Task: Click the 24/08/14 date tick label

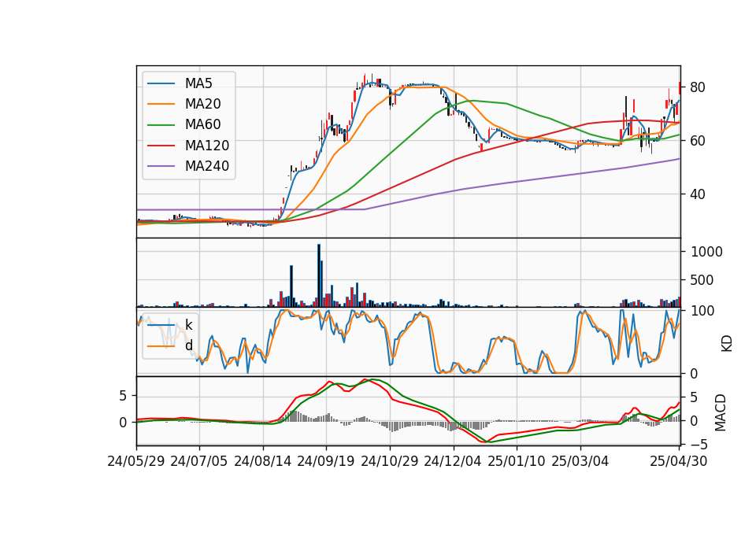Action: (x=263, y=461)
